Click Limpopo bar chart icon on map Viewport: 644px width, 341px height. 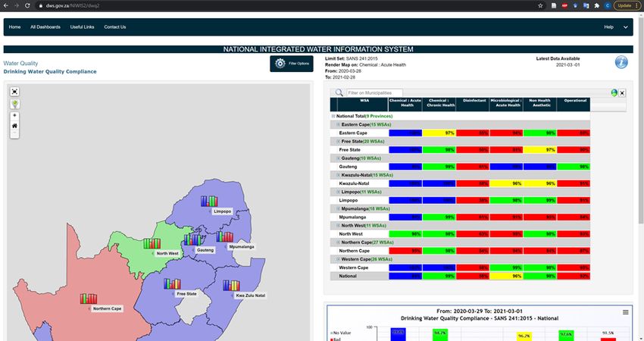click(x=209, y=201)
